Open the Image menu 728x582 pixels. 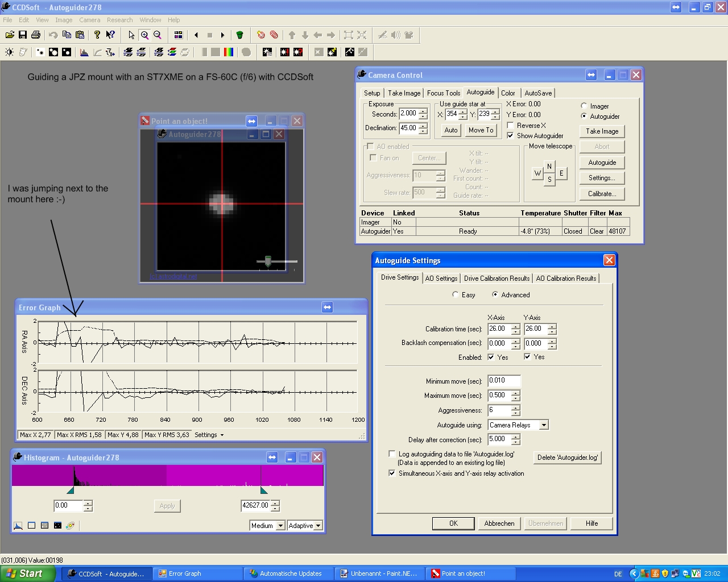pos(64,20)
